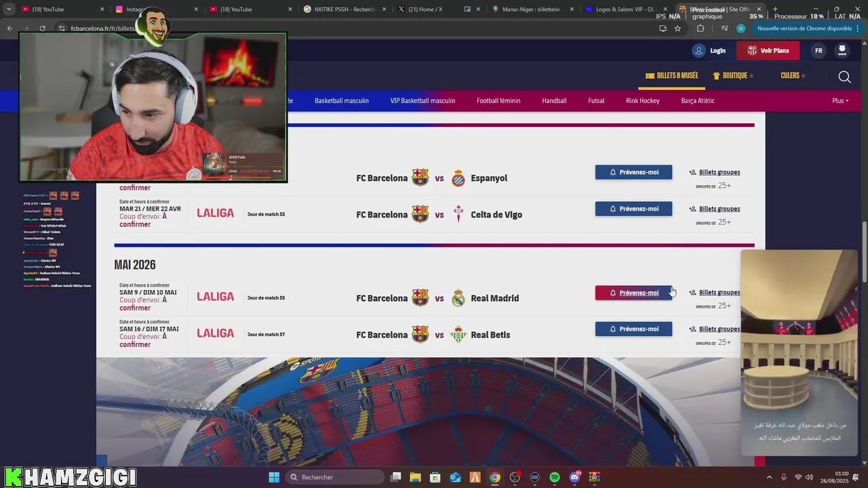Open Chrome tab search dropdown
The width and height of the screenshot is (868, 488).
pyautogui.click(x=9, y=9)
